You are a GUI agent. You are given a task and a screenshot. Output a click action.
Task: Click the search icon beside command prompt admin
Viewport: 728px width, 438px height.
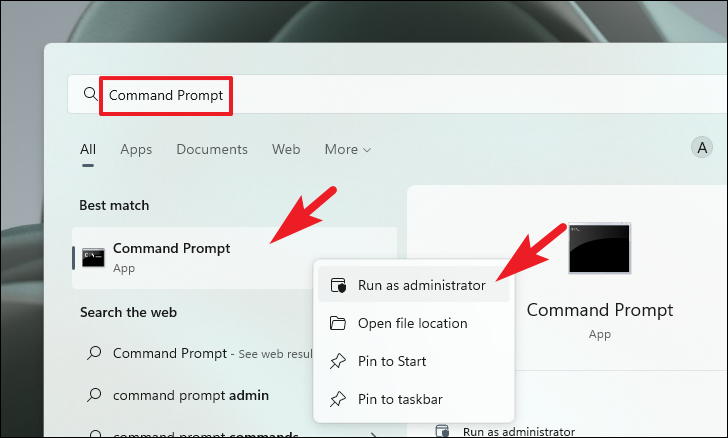pyautogui.click(x=94, y=395)
